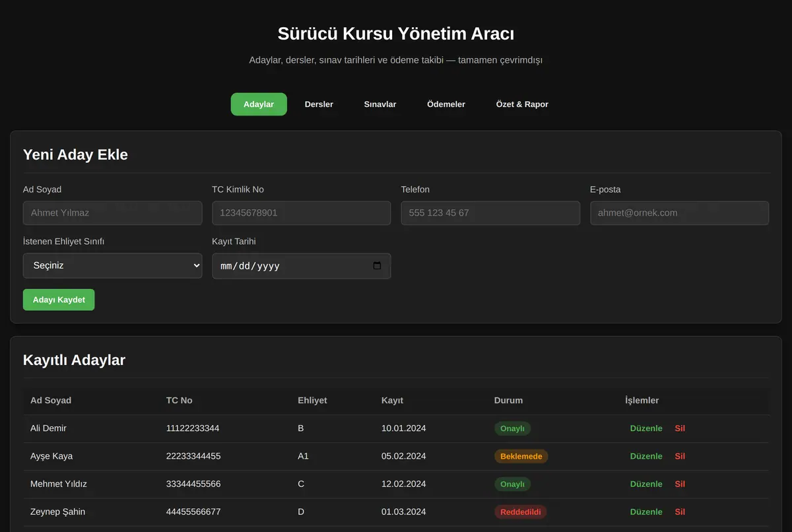The image size is (792, 532).
Task: Select the E-posta input field
Action: [x=680, y=213]
